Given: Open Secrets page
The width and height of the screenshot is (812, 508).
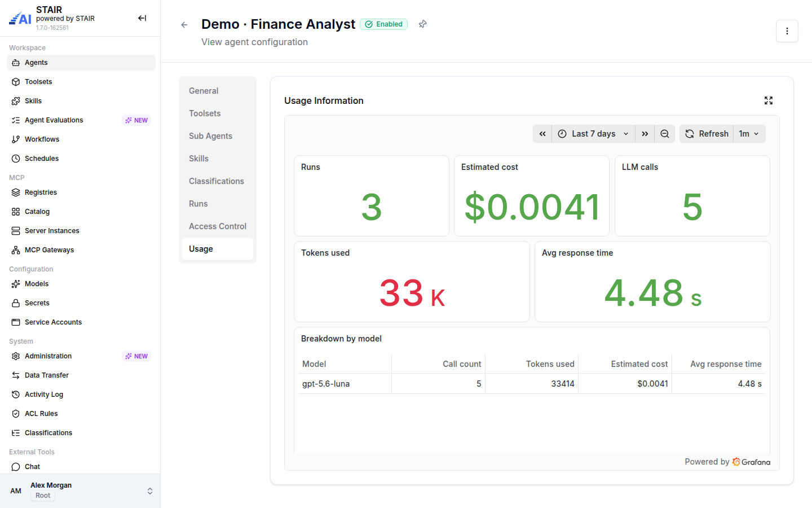Looking at the screenshot, I should click(x=81, y=303).
